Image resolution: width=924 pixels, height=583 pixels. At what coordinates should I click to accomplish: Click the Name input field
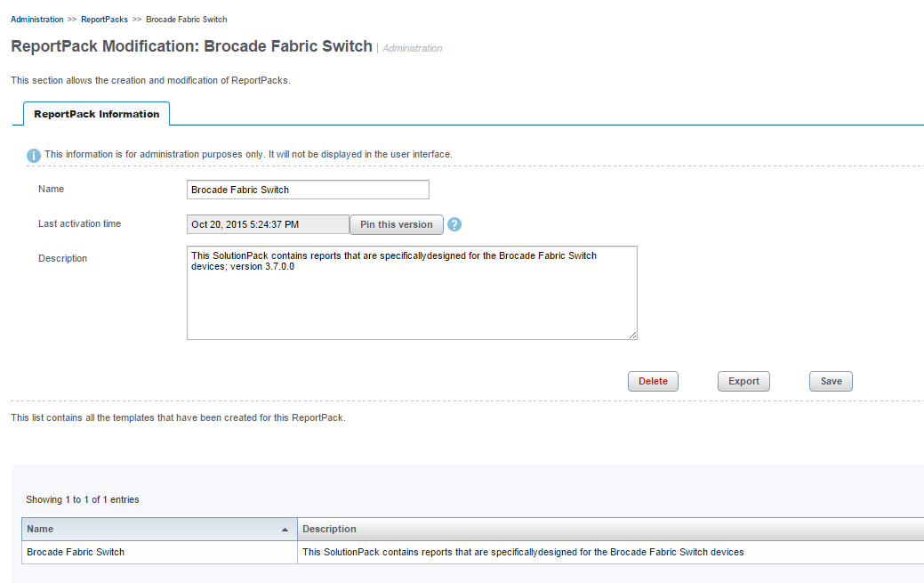[308, 190]
